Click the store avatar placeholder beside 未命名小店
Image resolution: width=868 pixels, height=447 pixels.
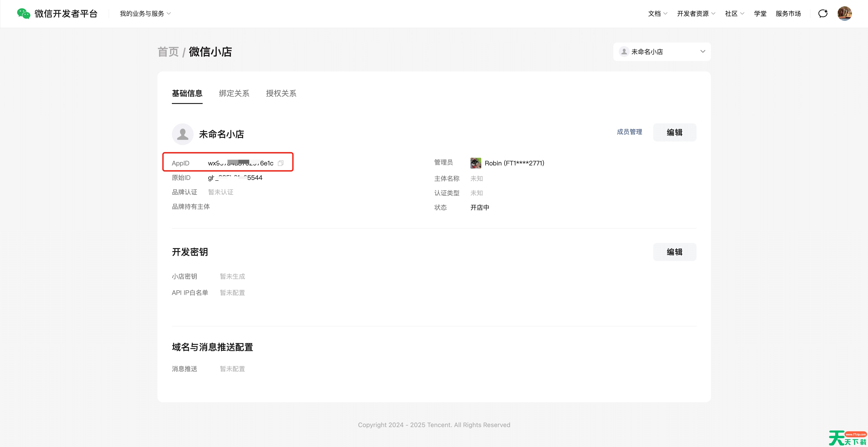pos(183,134)
